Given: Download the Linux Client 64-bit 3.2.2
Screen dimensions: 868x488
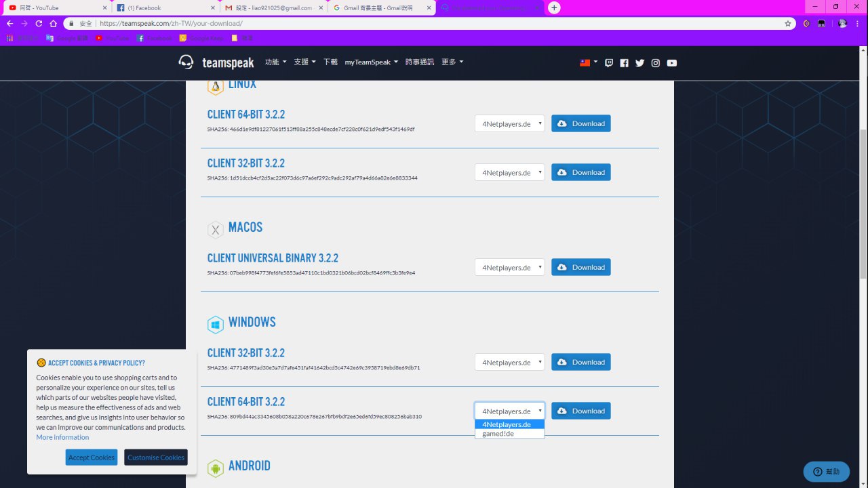Looking at the screenshot, I should pyautogui.click(x=581, y=123).
